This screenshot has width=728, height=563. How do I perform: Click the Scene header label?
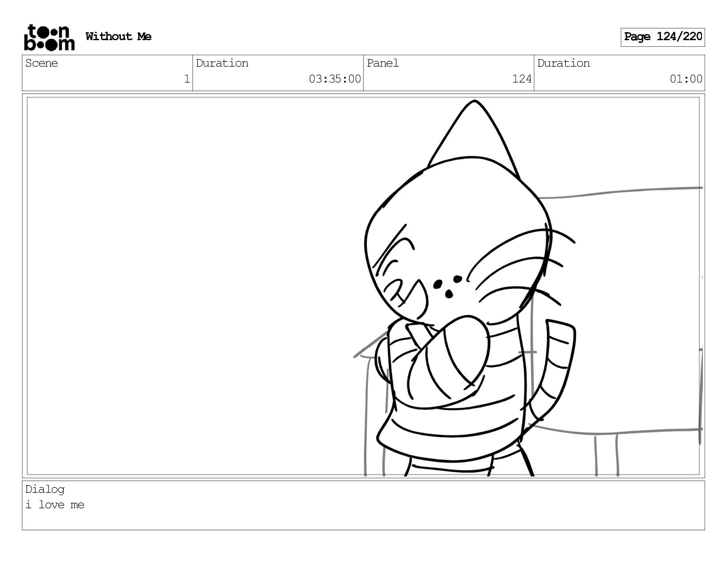point(41,63)
